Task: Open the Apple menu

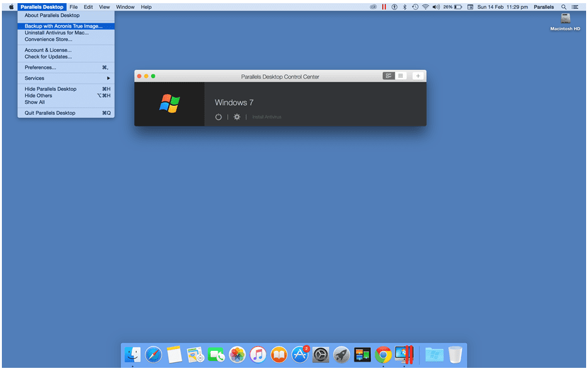Action: tap(11, 7)
